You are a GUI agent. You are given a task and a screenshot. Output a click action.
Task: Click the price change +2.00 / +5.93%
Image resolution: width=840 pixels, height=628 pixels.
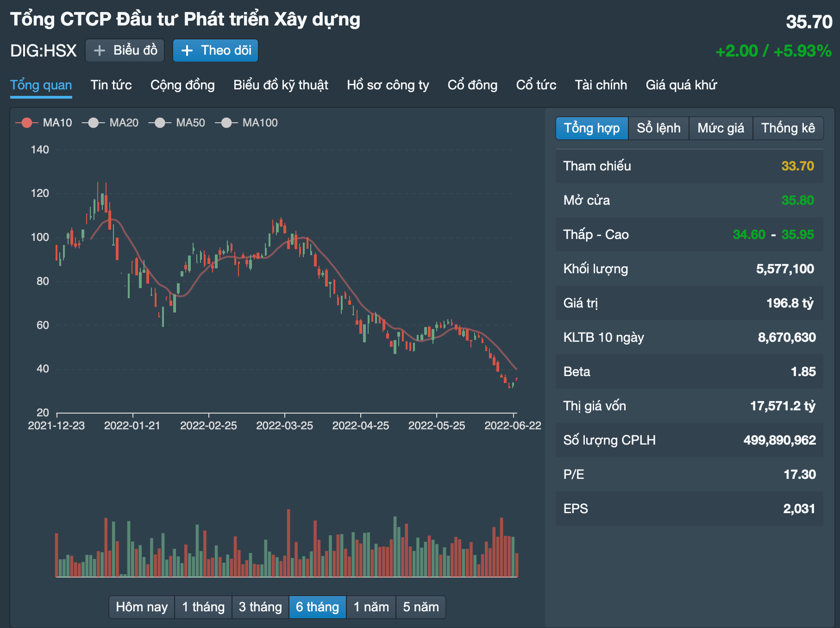pyautogui.click(x=774, y=51)
